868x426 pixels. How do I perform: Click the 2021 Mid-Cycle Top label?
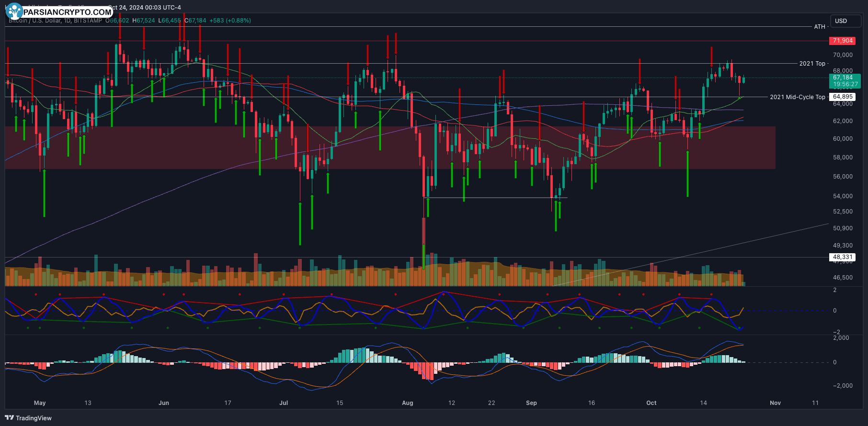[797, 97]
